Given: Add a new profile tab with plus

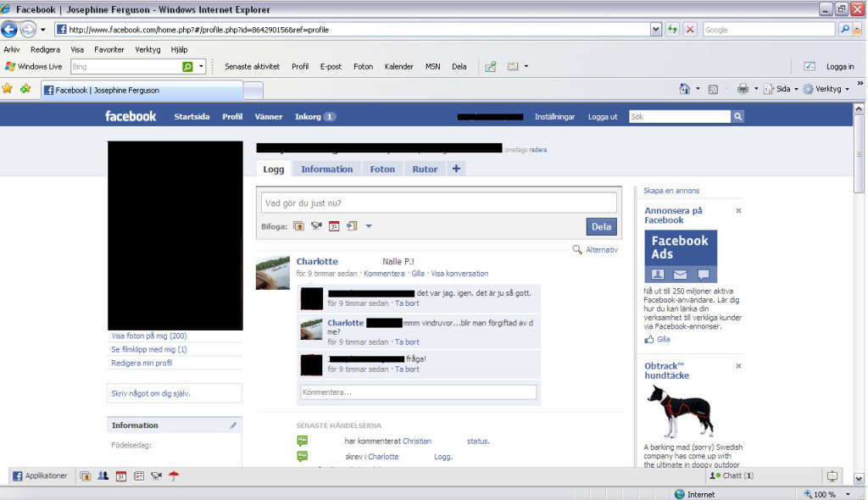Looking at the screenshot, I should point(456,169).
